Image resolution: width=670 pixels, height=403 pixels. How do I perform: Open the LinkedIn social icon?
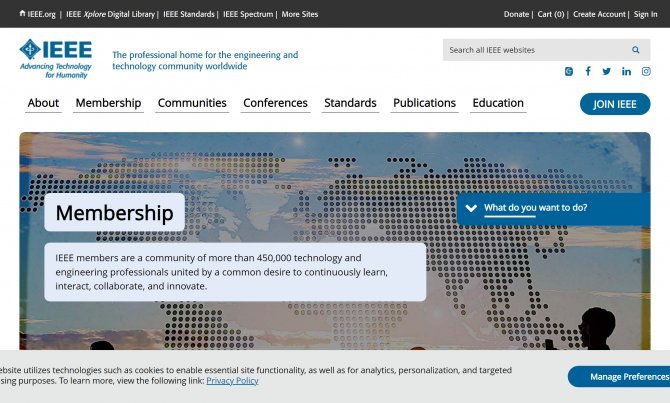[x=626, y=71]
